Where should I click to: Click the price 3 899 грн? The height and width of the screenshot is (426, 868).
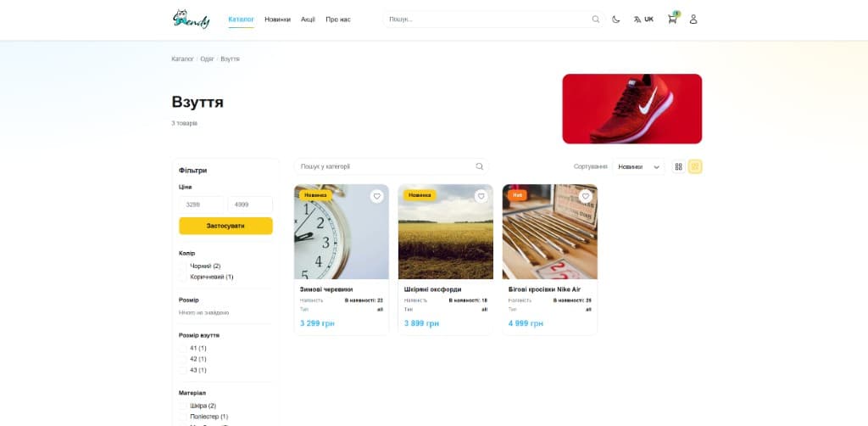click(422, 323)
